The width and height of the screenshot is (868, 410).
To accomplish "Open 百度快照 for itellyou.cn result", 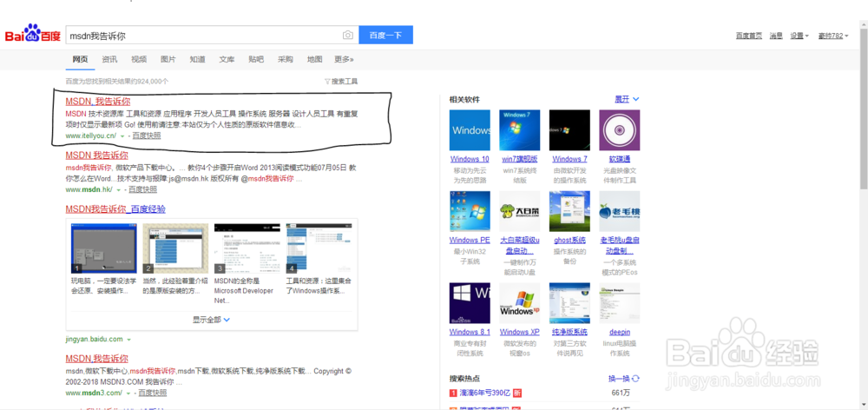I will click(x=147, y=136).
